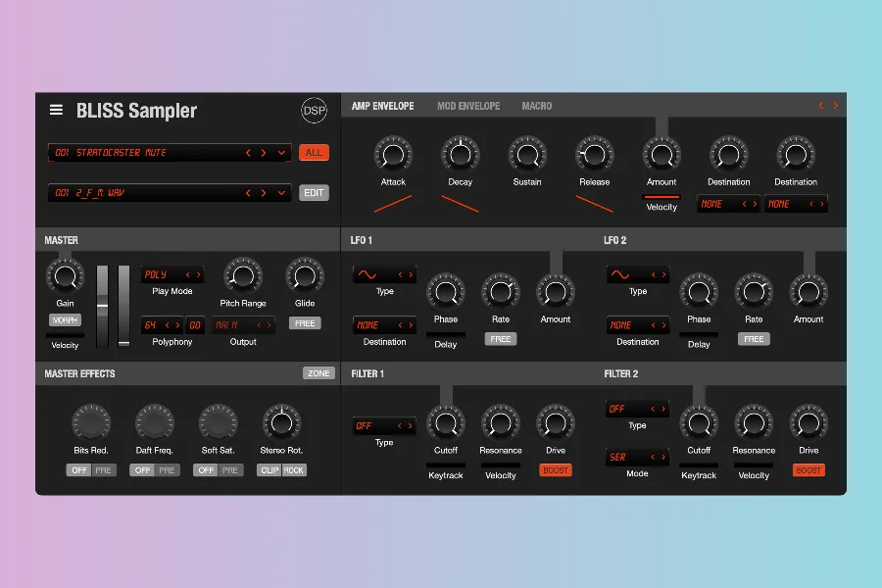Expand the 2_F_M.WAV sample dropdown

pos(282,193)
